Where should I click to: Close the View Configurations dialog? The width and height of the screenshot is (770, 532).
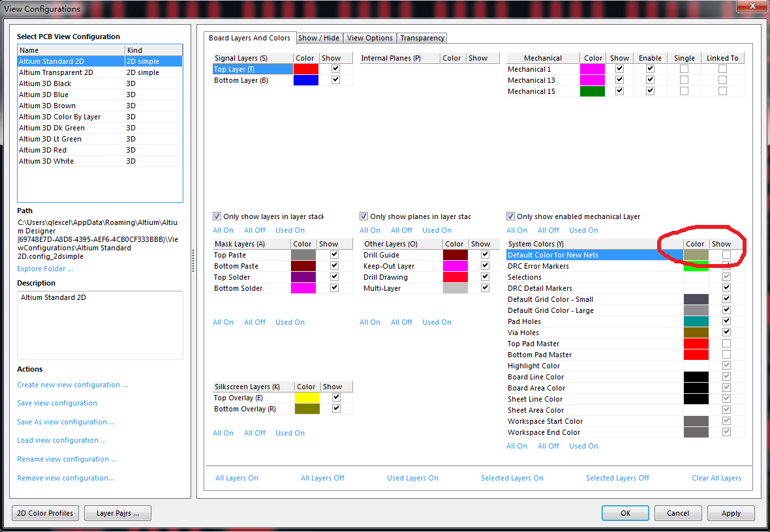752,6
